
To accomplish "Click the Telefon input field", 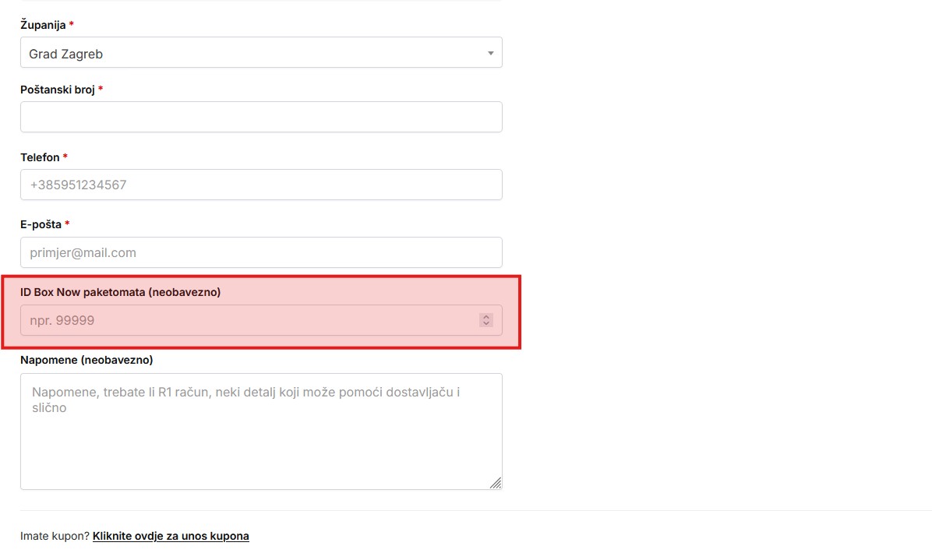I will 261,185.
